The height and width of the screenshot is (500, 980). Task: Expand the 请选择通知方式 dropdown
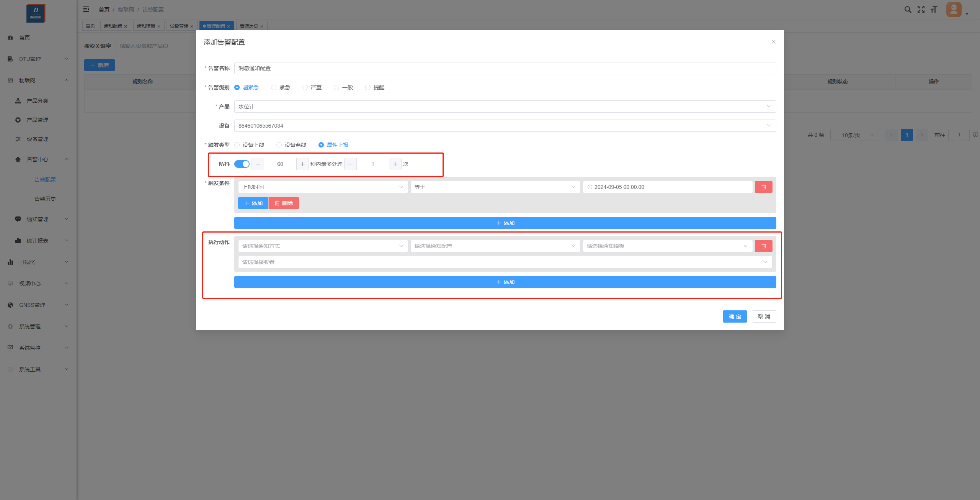click(322, 246)
